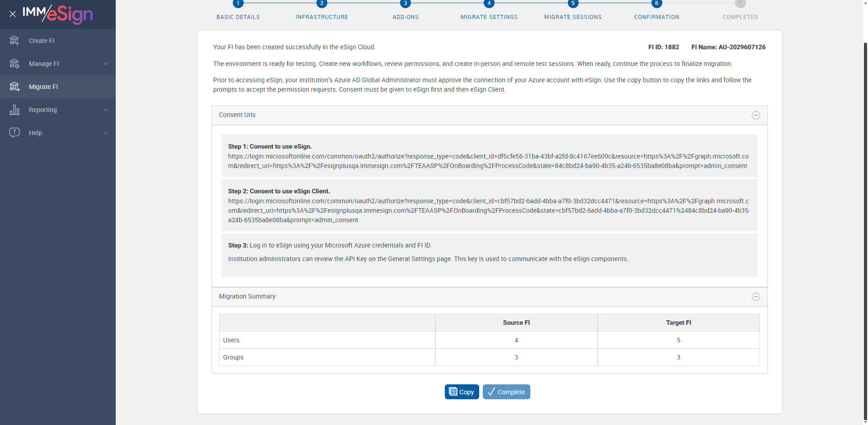This screenshot has width=868, height=425.
Task: Click the Groups row label
Action: (233, 357)
